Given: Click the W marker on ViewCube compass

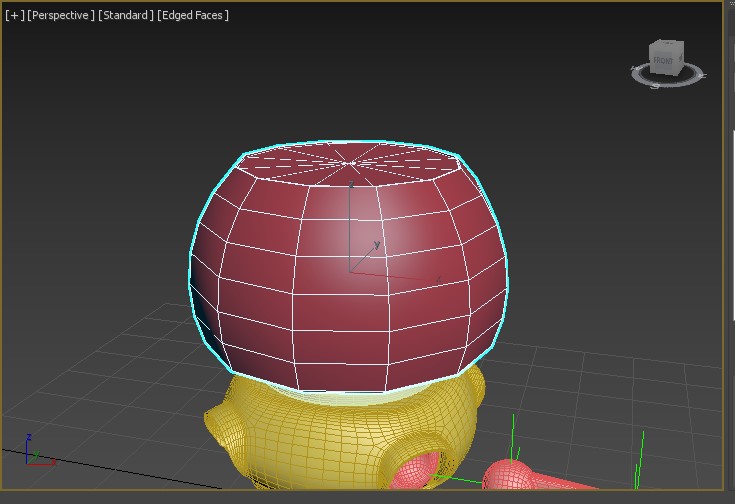Looking at the screenshot, I should coord(635,69).
